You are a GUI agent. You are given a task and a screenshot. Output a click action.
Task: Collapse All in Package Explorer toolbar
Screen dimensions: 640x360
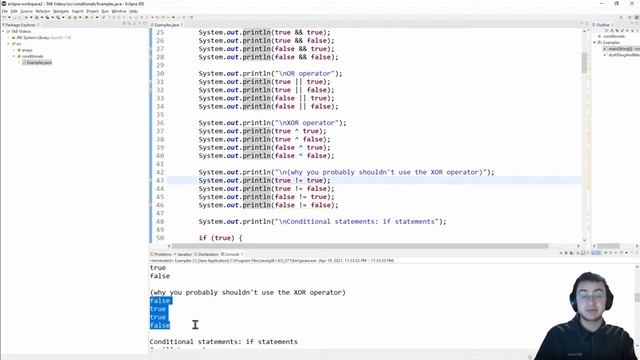click(124, 24)
